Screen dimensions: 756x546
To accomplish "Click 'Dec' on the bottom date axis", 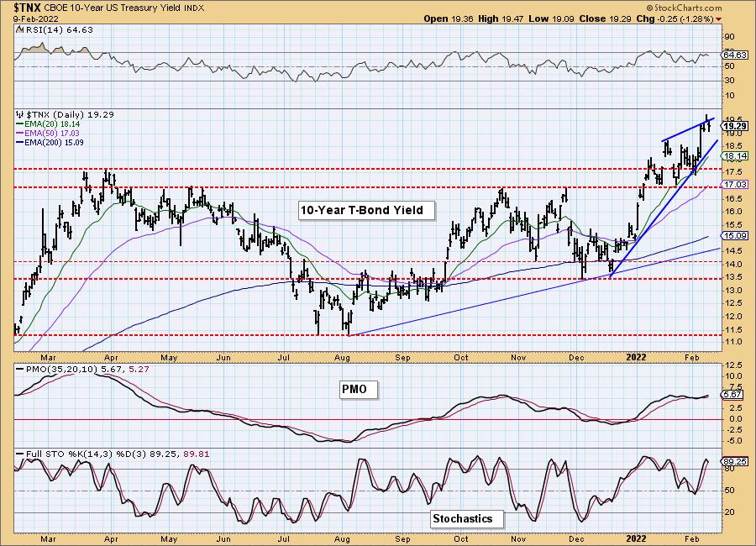I will click(575, 538).
